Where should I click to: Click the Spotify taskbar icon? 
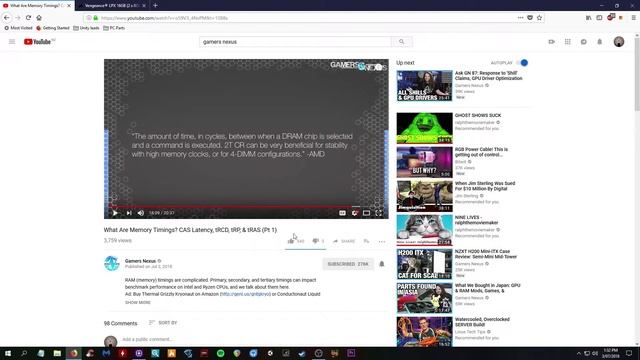220,353
